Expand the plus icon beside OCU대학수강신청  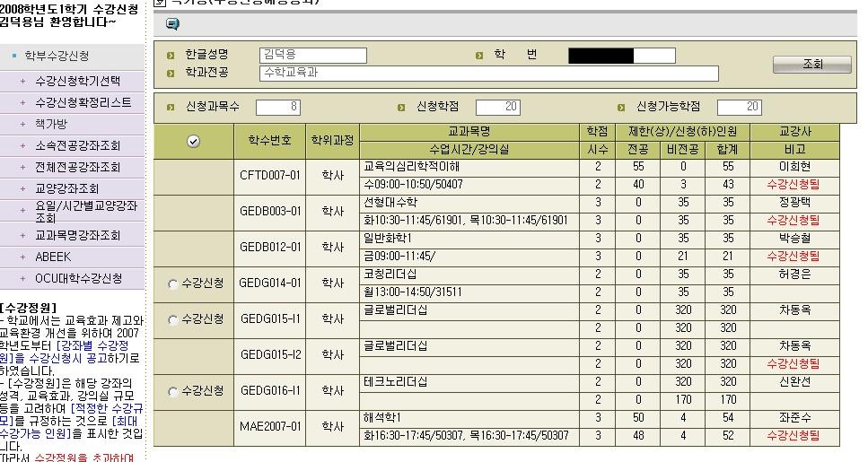(22, 278)
